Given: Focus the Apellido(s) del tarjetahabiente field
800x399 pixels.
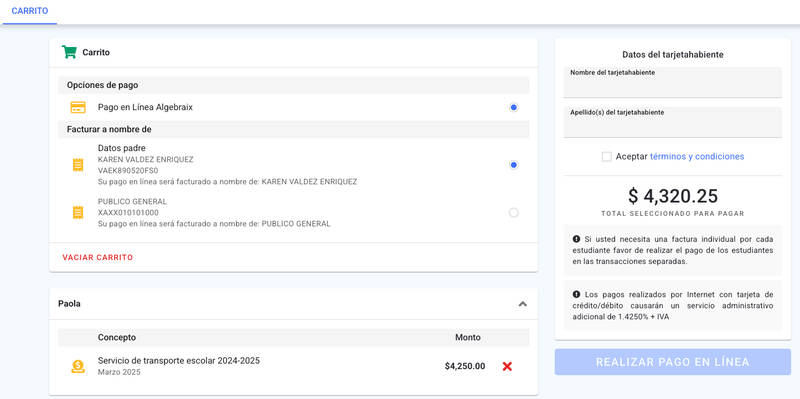Looking at the screenshot, I should 672,122.
